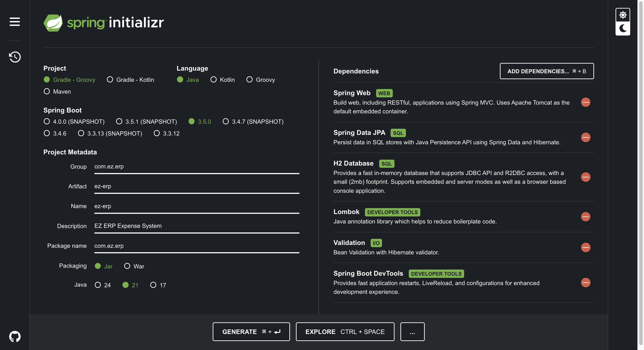Click the Generate button

[x=251, y=332]
